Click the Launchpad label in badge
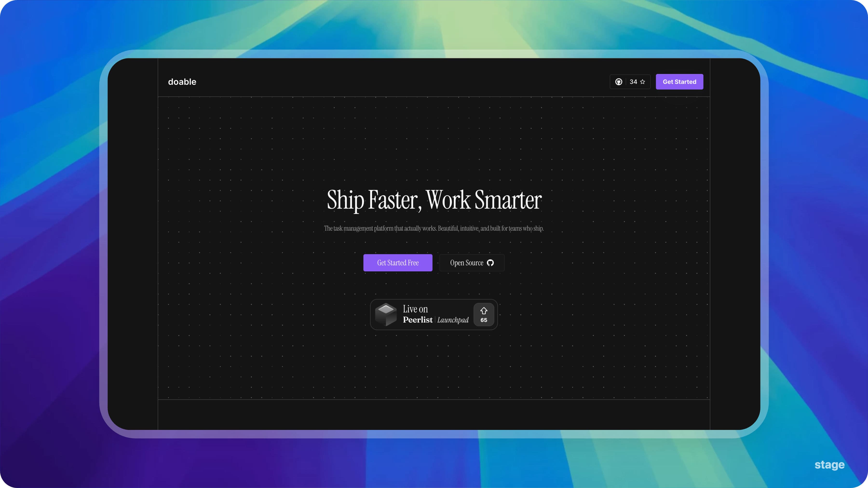The width and height of the screenshot is (868, 488). 453,320
